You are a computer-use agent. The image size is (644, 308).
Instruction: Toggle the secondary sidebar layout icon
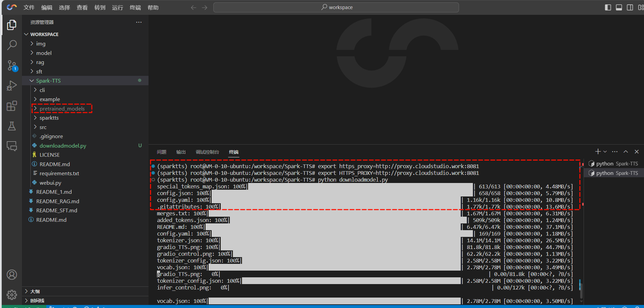point(630,7)
